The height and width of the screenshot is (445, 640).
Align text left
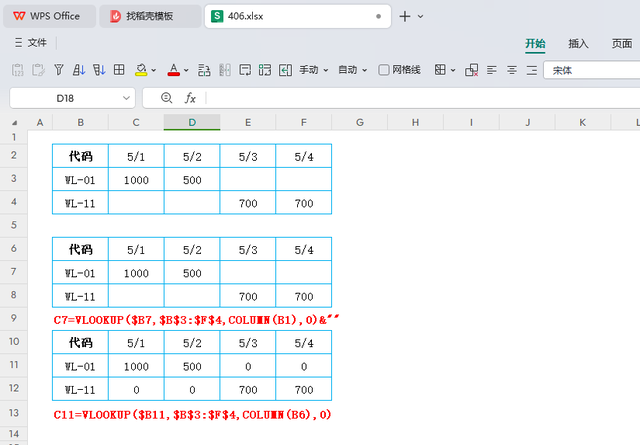[492, 70]
